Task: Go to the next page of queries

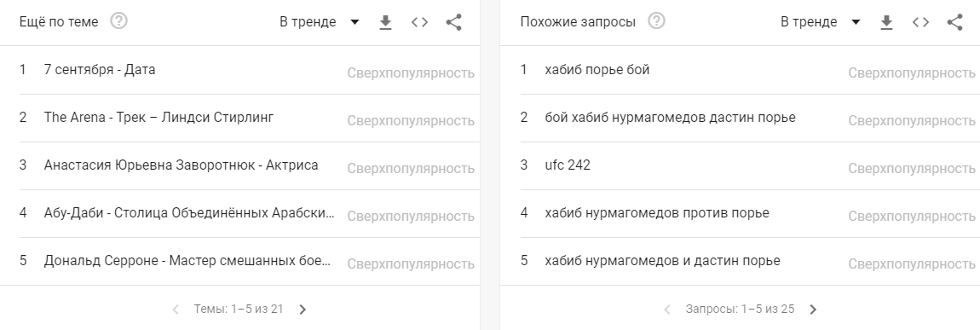Action: [x=813, y=309]
